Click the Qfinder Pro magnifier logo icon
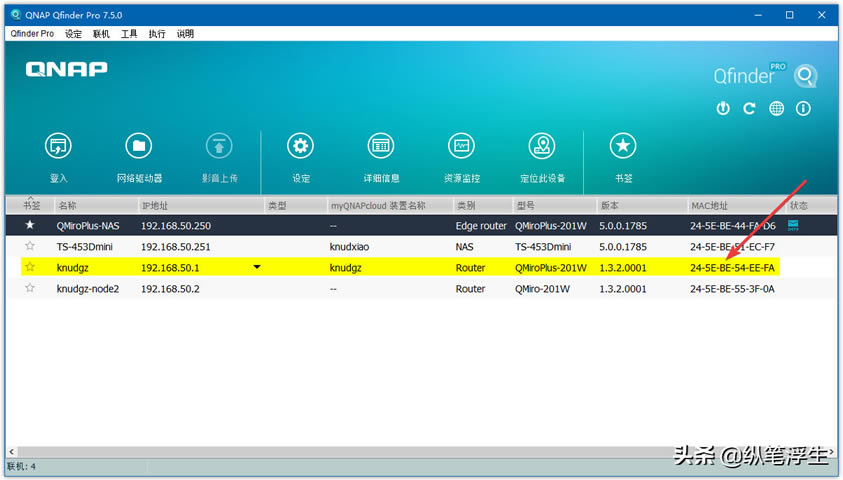 (x=805, y=75)
